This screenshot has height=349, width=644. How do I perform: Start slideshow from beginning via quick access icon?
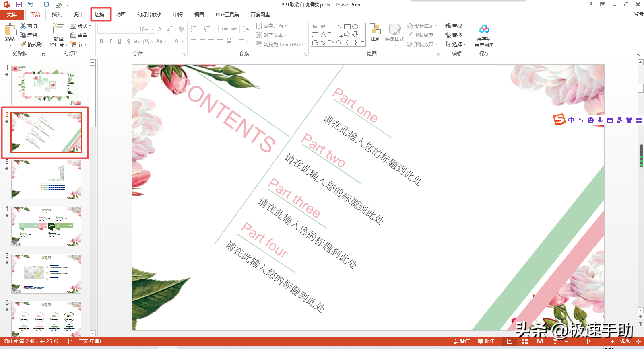coord(59,4)
